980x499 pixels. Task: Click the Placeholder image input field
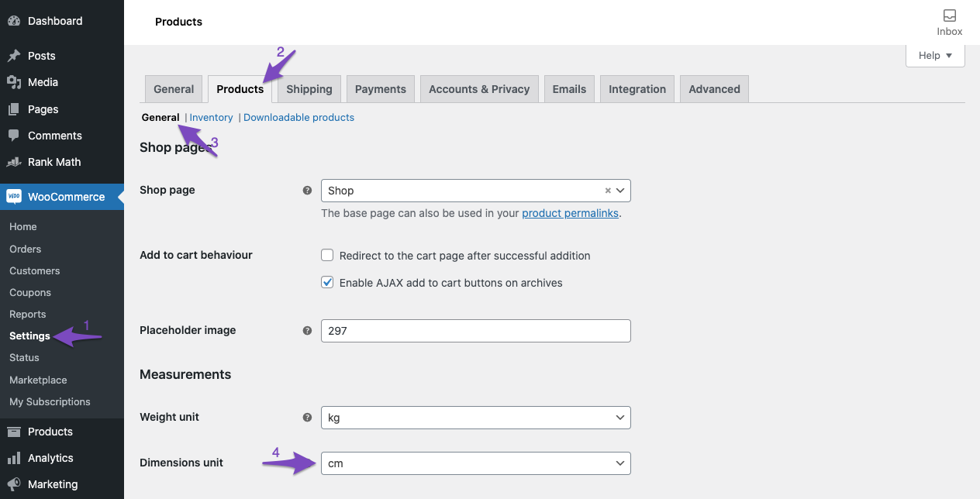476,331
